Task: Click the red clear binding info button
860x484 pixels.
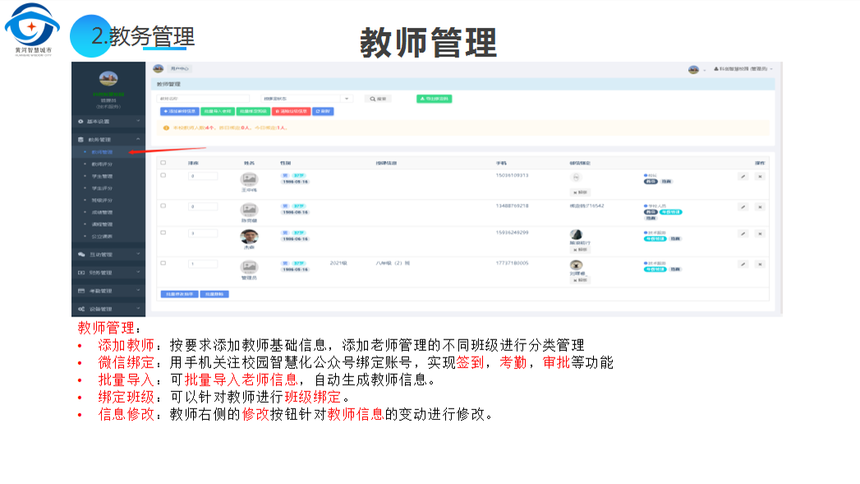Action: click(291, 111)
